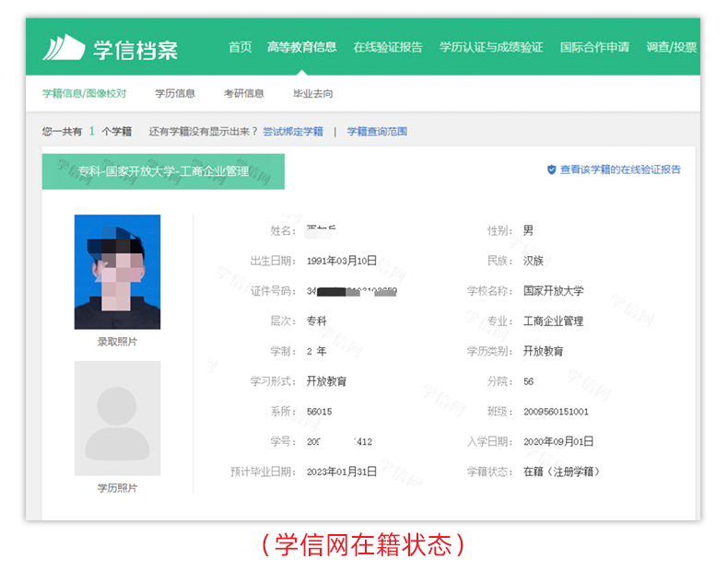This screenshot has width=728, height=571.
Task: Open the 学籍查询范围 link
Action: point(377,132)
